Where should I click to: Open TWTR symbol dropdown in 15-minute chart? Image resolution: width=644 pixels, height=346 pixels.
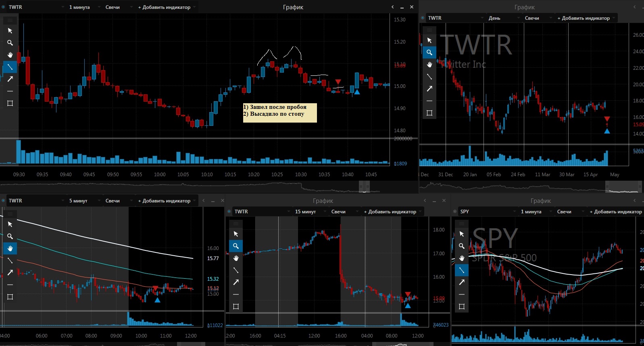click(262, 212)
